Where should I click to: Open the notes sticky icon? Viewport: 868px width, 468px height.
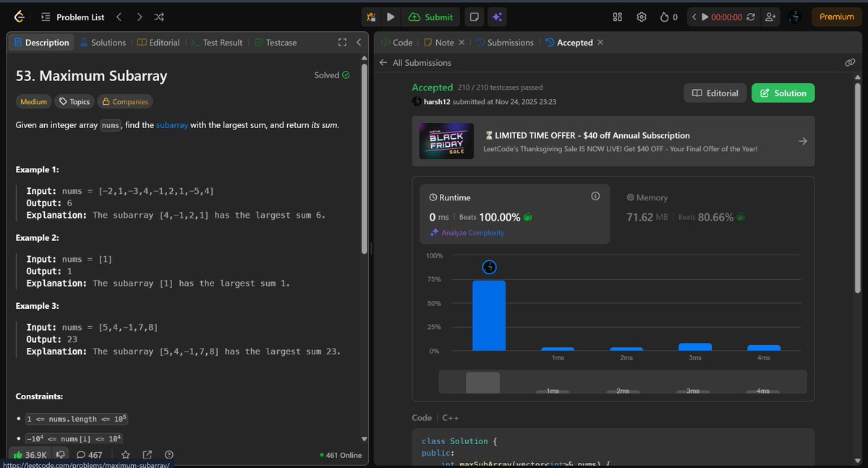point(474,17)
